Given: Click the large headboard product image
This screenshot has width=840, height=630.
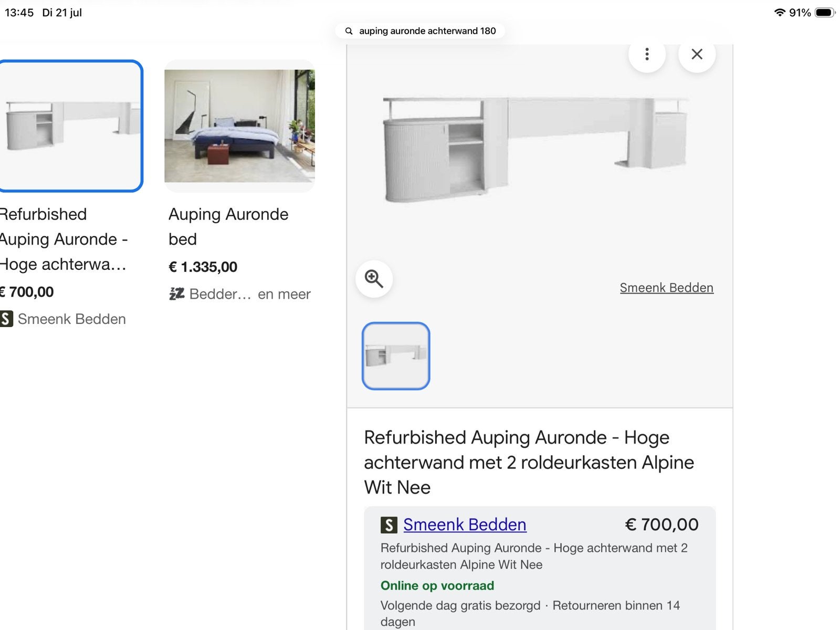Looking at the screenshot, I should 535,150.
